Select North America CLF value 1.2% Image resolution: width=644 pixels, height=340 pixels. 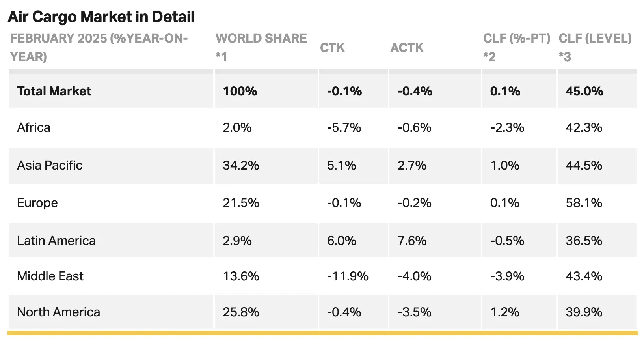point(504,312)
